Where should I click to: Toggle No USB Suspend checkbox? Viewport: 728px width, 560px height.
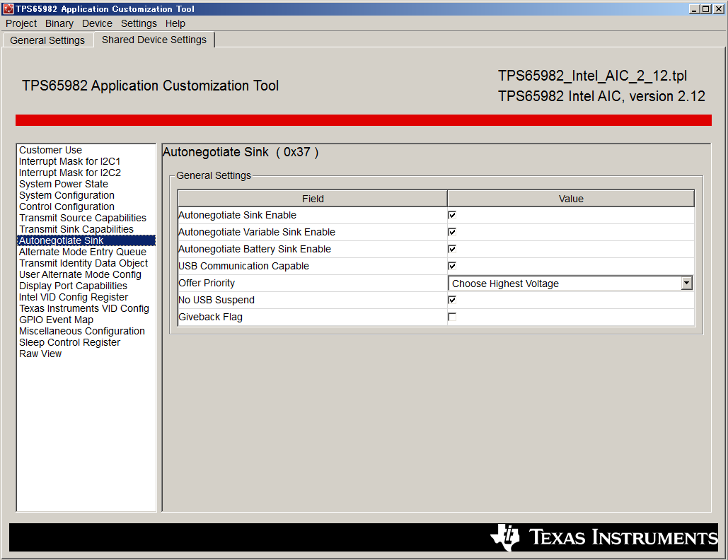[452, 300]
